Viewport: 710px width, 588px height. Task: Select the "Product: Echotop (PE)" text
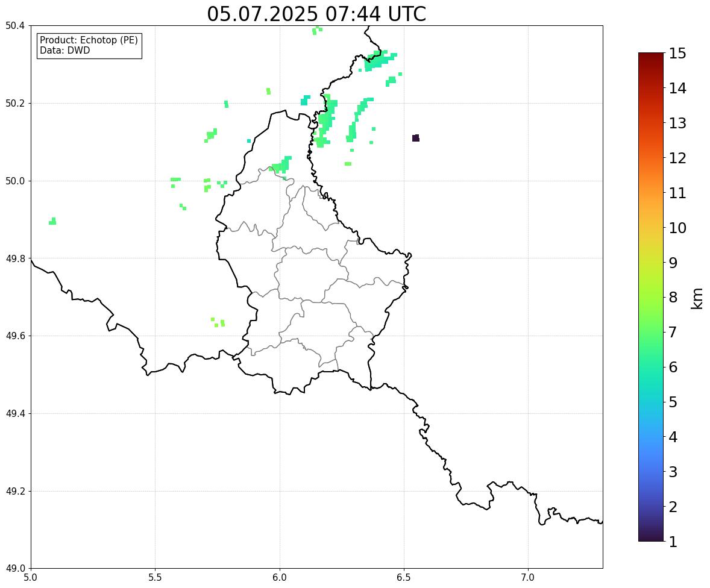[89, 40]
